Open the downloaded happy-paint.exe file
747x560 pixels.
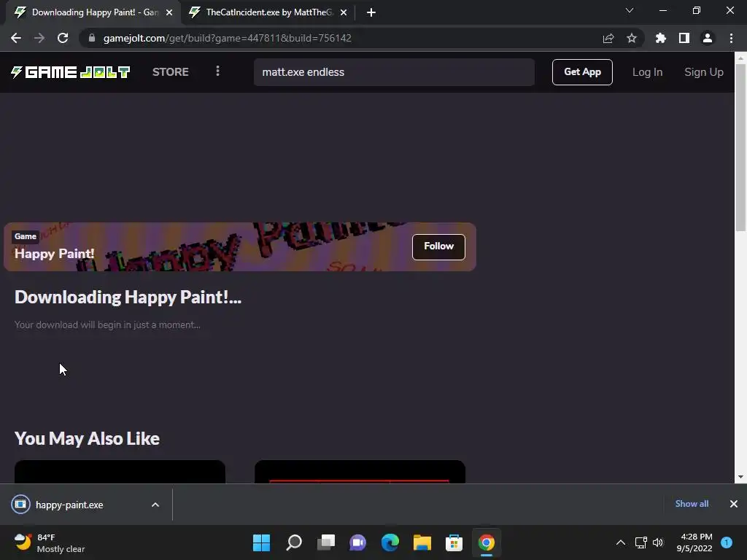pyautogui.click(x=69, y=505)
